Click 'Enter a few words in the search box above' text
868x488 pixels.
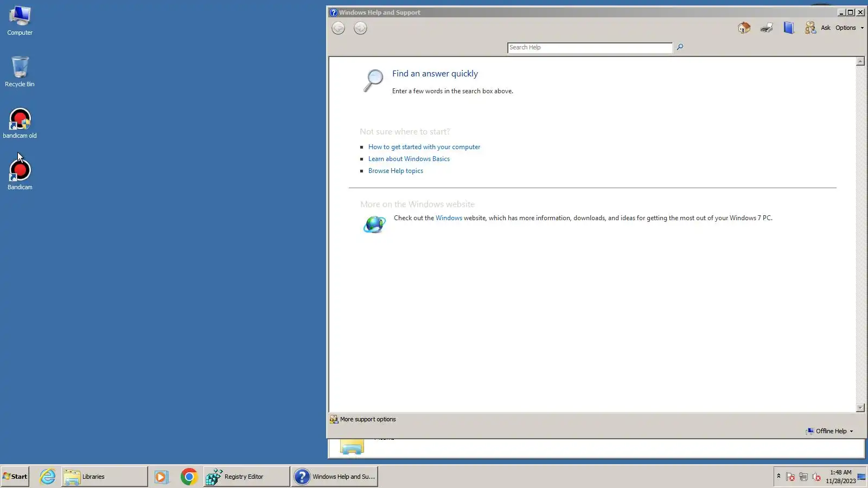(x=452, y=91)
